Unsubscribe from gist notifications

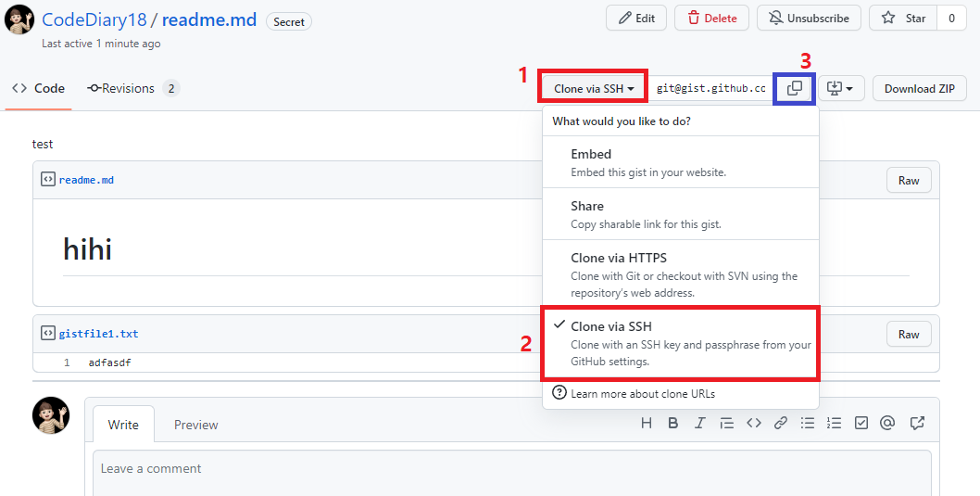coord(809,19)
